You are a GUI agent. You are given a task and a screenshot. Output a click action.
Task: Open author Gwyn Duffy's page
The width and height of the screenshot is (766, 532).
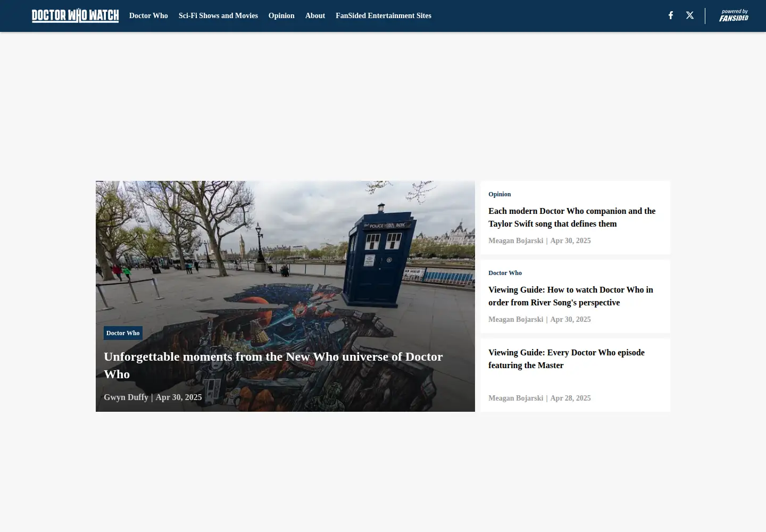coord(126,397)
